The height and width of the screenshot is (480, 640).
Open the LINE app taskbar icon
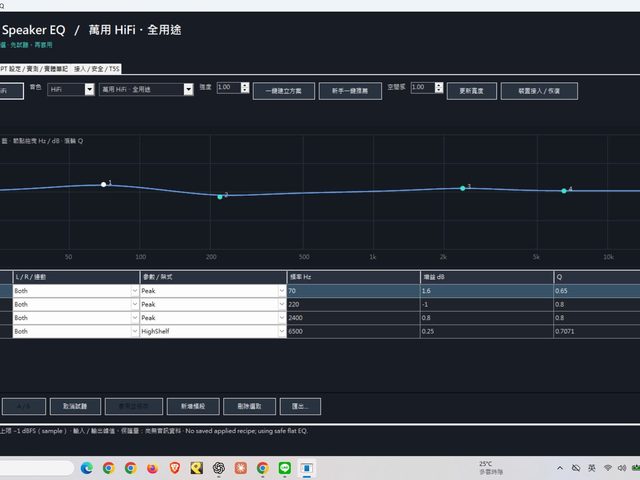(x=284, y=468)
